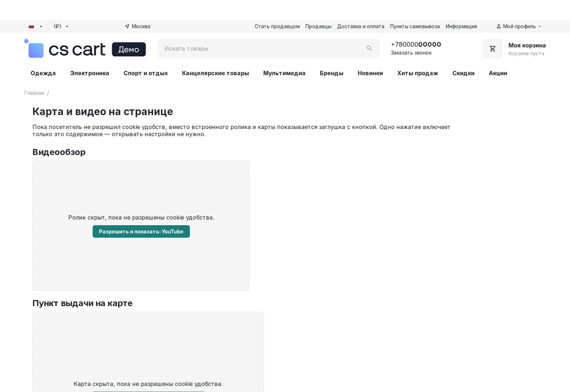Open the Доставка и оплата link
This screenshot has height=392, width=570.
pyautogui.click(x=361, y=27)
